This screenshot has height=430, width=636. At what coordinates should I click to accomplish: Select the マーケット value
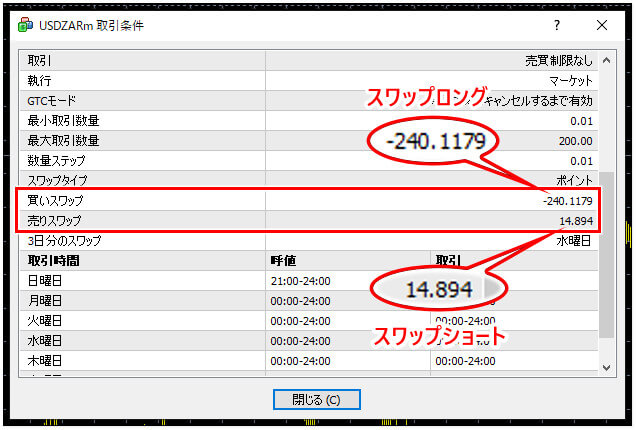coord(571,81)
